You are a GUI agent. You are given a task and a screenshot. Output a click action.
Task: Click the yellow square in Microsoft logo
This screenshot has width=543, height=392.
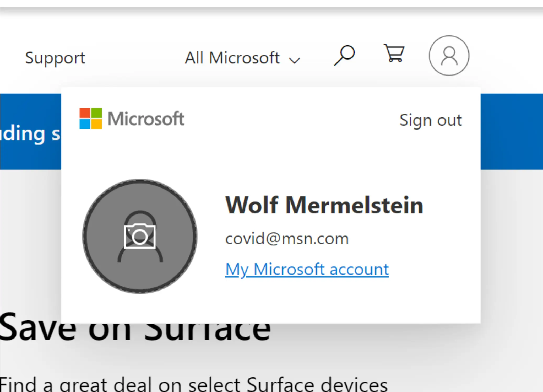coord(96,124)
